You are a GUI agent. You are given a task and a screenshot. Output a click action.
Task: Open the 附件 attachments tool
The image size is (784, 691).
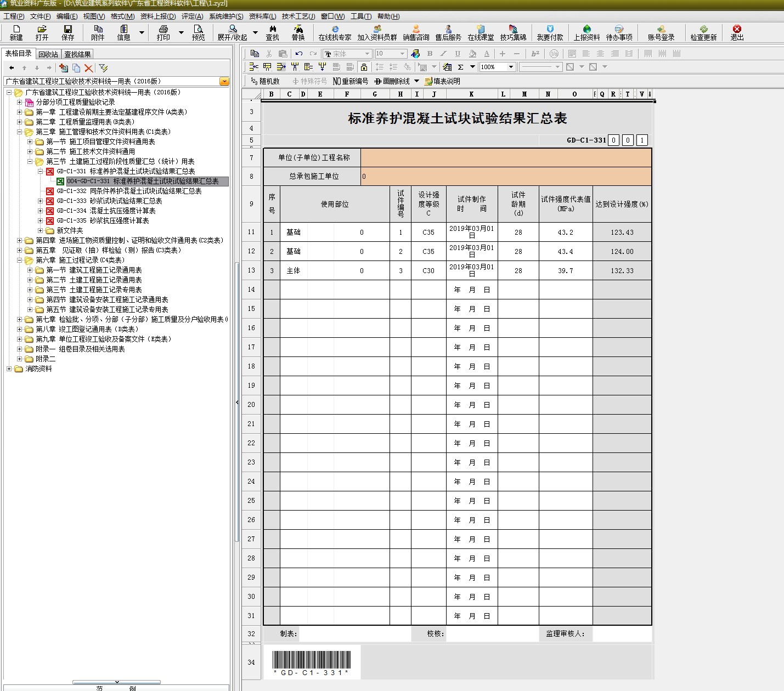point(98,33)
